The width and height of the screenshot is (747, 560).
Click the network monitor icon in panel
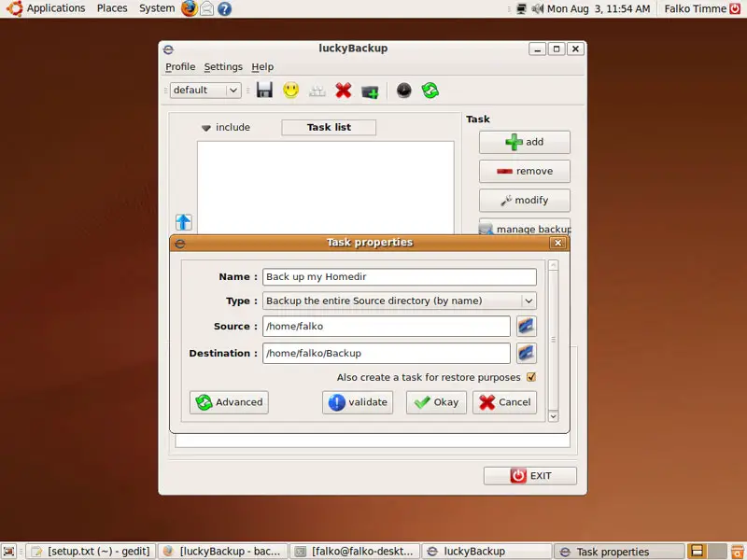pos(521,8)
